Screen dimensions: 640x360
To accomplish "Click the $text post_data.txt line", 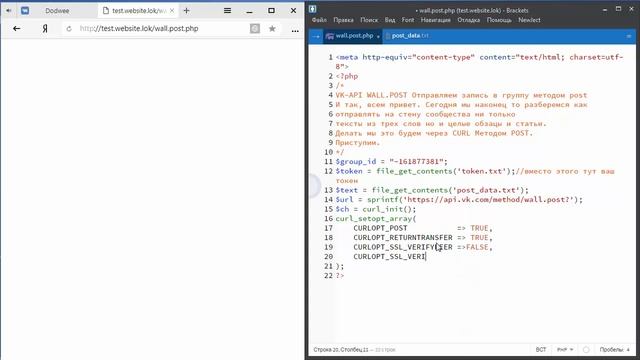I will 432,190.
